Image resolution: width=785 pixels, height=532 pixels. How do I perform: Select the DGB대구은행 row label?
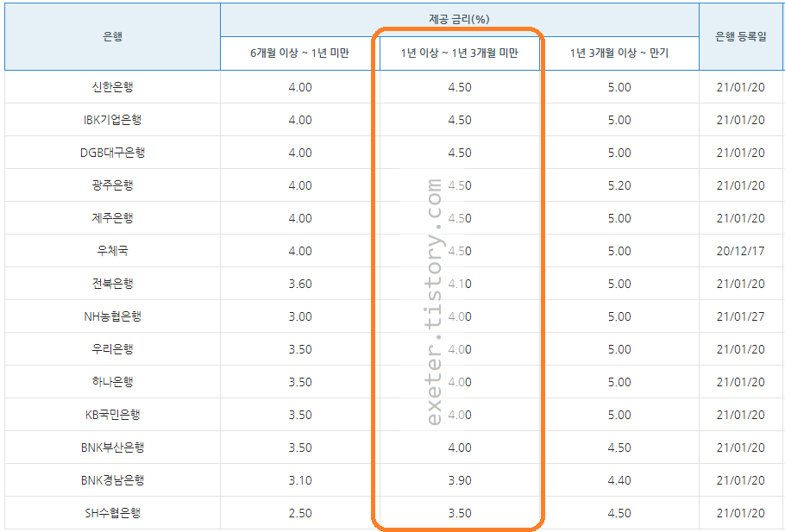point(113,153)
